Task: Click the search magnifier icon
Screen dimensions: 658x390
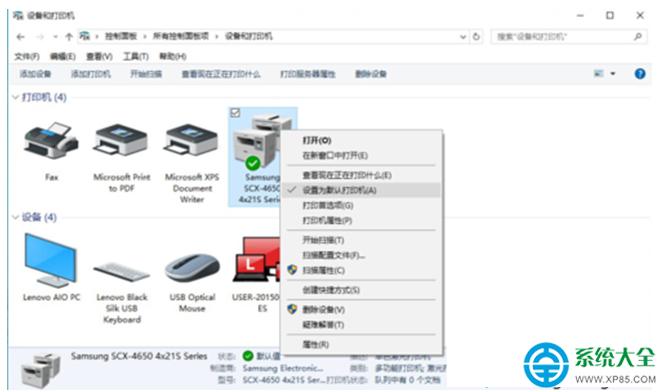Action: click(638, 37)
